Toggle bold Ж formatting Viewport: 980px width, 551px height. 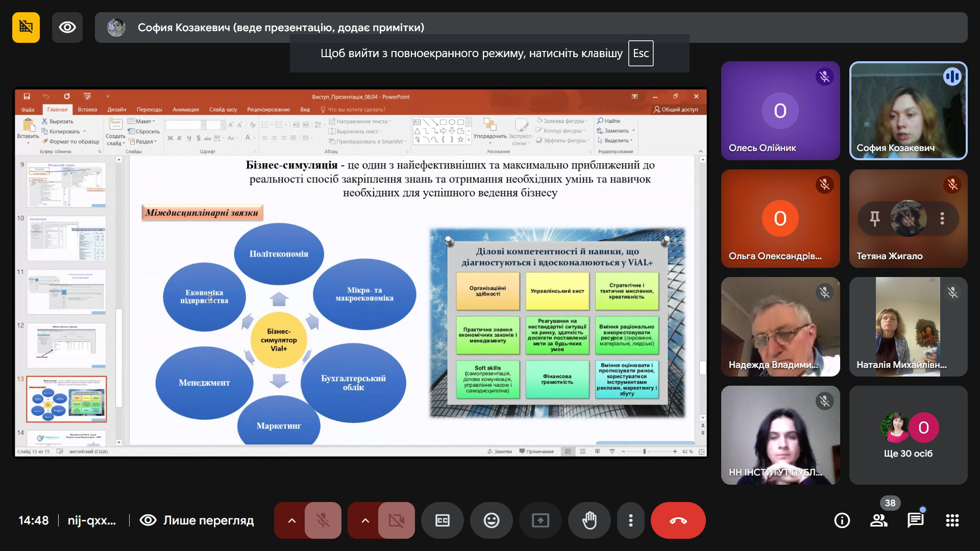coord(170,138)
